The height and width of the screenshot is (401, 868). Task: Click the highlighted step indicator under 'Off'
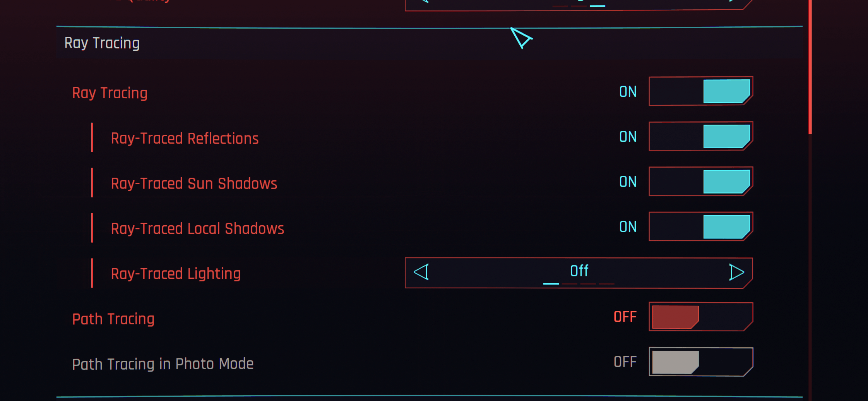tap(551, 284)
